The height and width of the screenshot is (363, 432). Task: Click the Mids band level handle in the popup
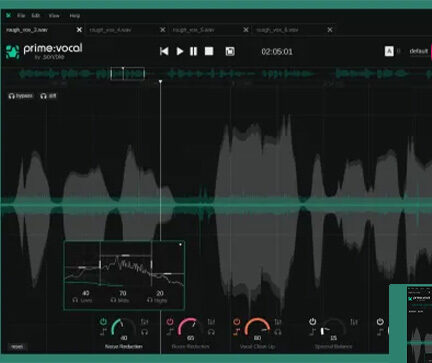(126, 255)
